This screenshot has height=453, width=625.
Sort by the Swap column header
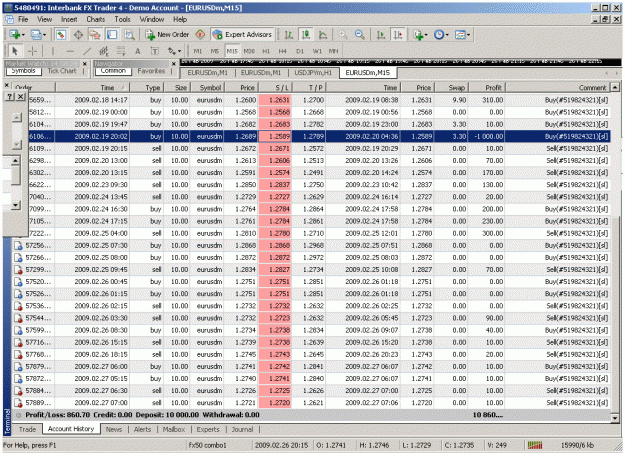(x=452, y=87)
